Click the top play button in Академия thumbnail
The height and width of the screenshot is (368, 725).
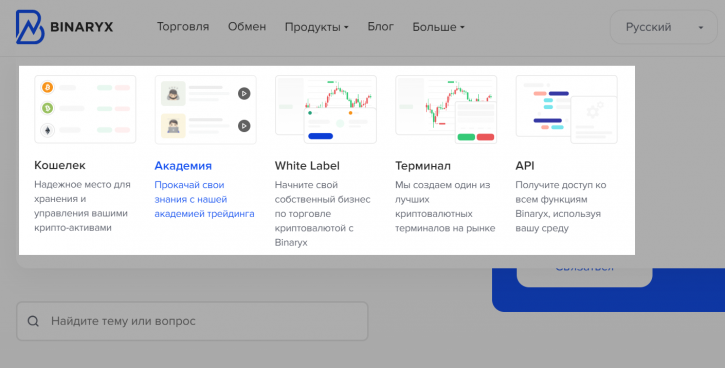click(x=244, y=93)
